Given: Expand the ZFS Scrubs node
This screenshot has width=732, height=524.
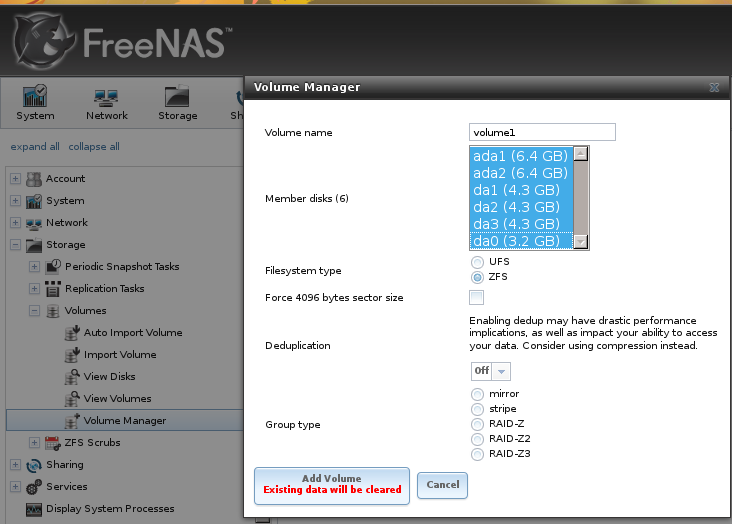Looking at the screenshot, I should tap(34, 443).
